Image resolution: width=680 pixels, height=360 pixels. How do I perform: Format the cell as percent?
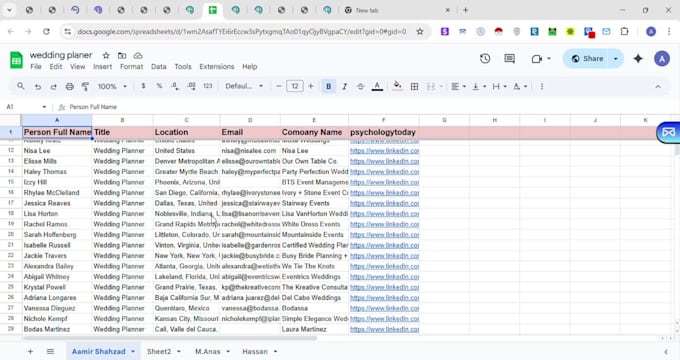coord(159,86)
